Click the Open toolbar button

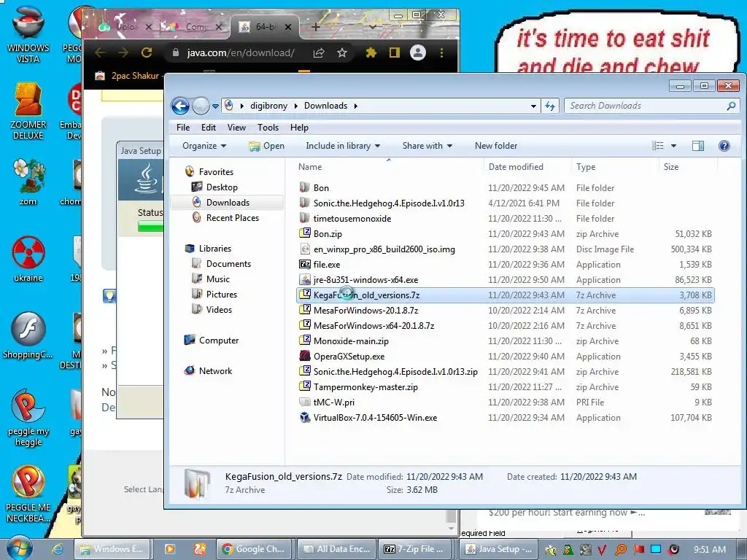[266, 146]
